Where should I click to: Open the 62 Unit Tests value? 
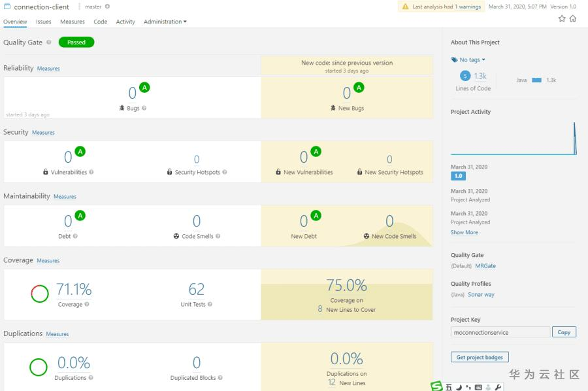[197, 289]
